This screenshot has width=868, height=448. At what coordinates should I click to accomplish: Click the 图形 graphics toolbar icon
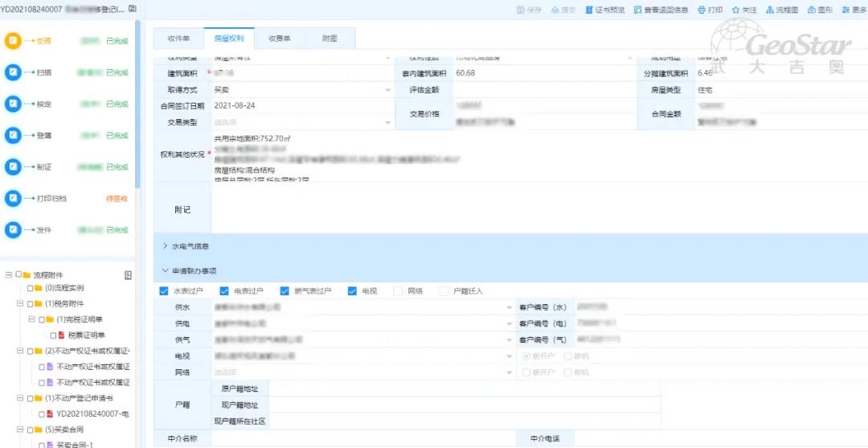tap(809, 10)
